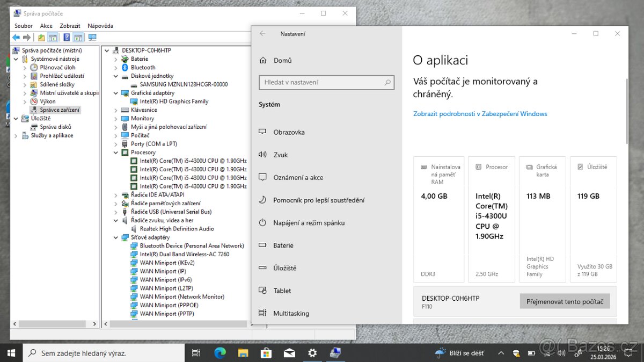Click the Přejmenovat tento počítač button
Image resolution: width=644 pixels, height=362 pixels.
(565, 301)
